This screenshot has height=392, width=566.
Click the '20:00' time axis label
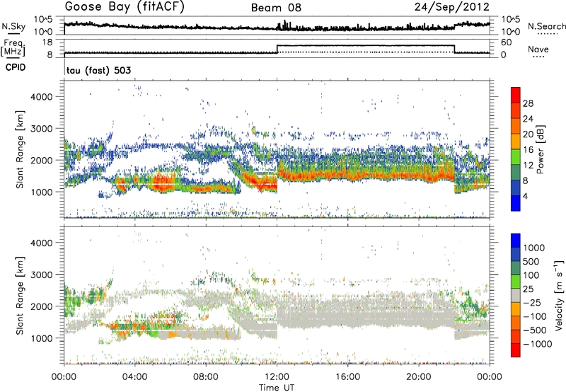[x=418, y=377]
